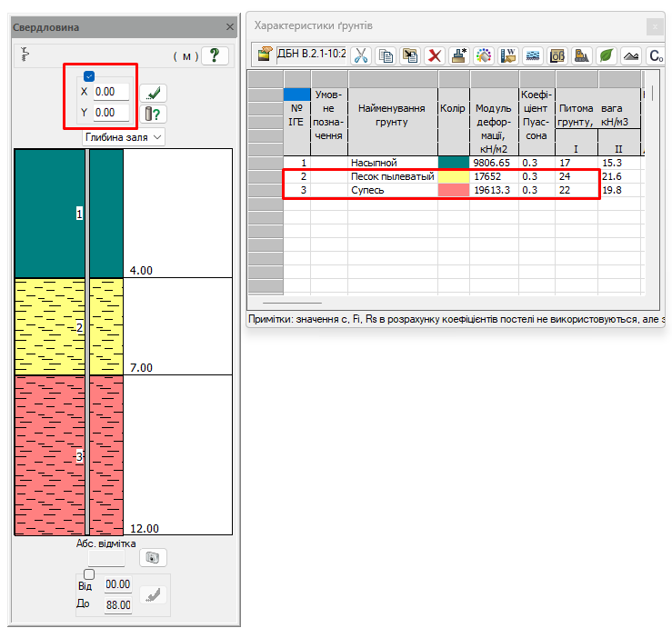Viewport: 672px width, 638px height.
Task: Select the Песок пылеватый soil row
Action: [x=392, y=176]
